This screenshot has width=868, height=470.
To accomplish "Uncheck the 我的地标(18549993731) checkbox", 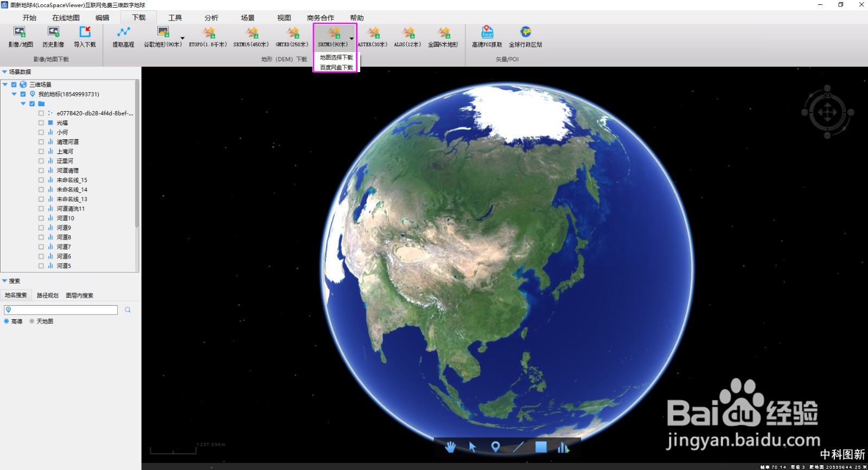I will click(23, 94).
